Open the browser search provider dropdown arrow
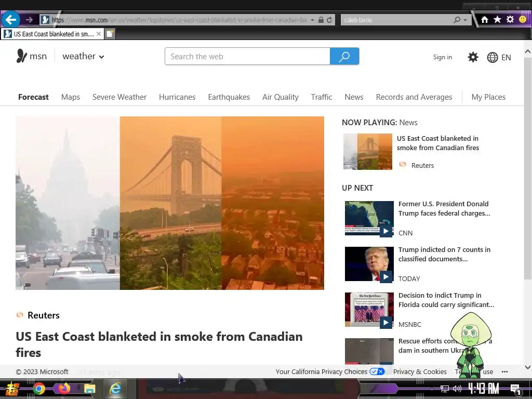The image size is (532, 399). tap(465, 20)
